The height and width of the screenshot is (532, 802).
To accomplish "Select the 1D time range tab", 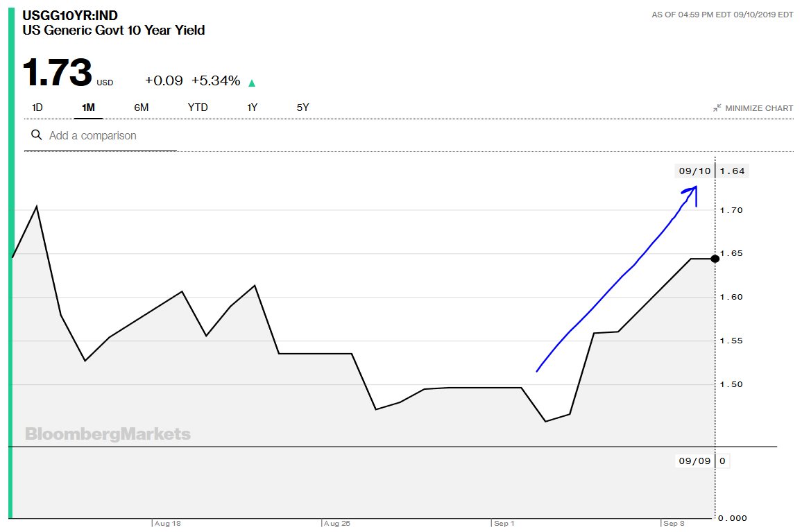I will (x=37, y=108).
